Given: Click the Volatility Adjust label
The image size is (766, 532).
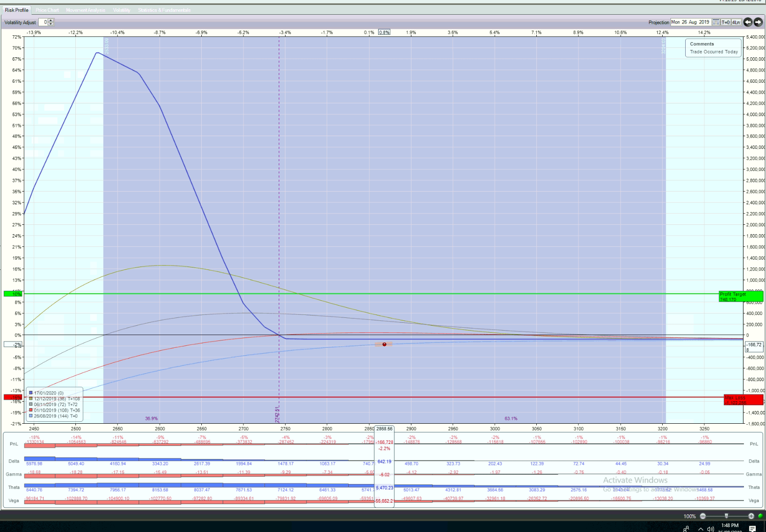Looking at the screenshot, I should pyautogui.click(x=20, y=23).
